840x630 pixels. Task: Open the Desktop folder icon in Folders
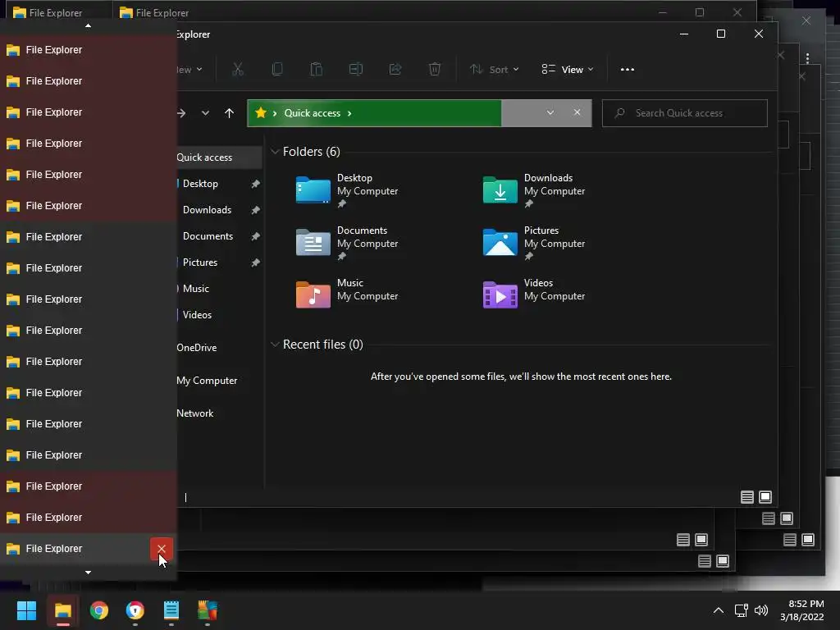tap(313, 189)
